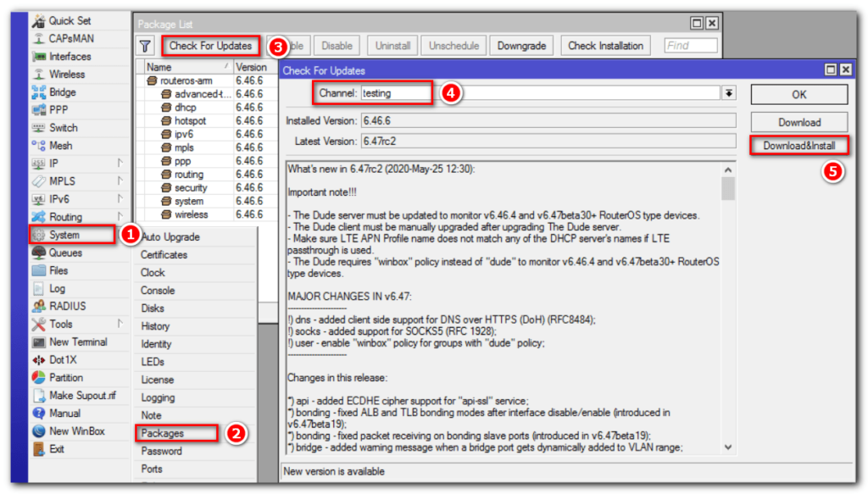Image resolution: width=868 pixels, height=494 pixels.
Task: Choose Packages in the System submenu
Action: 162,433
